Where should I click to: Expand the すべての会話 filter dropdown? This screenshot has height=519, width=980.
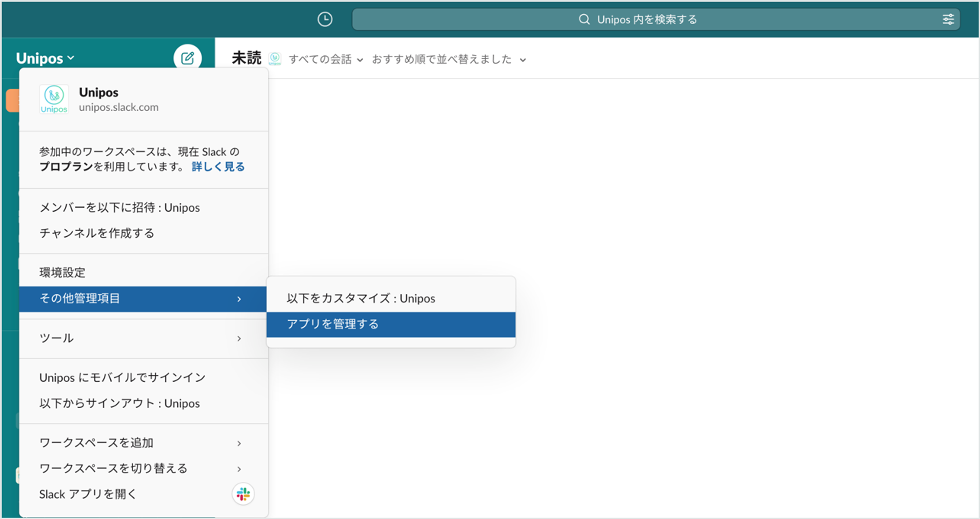[326, 59]
